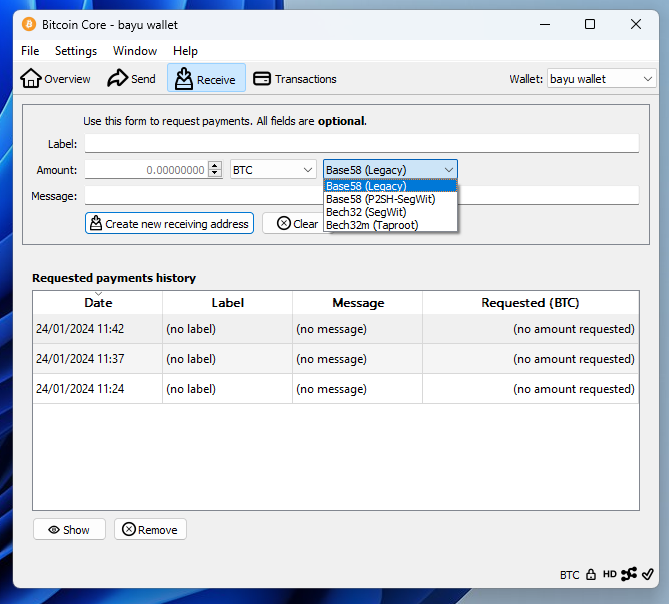Sort by the Message column header
This screenshot has height=604, width=669.
pos(358,302)
